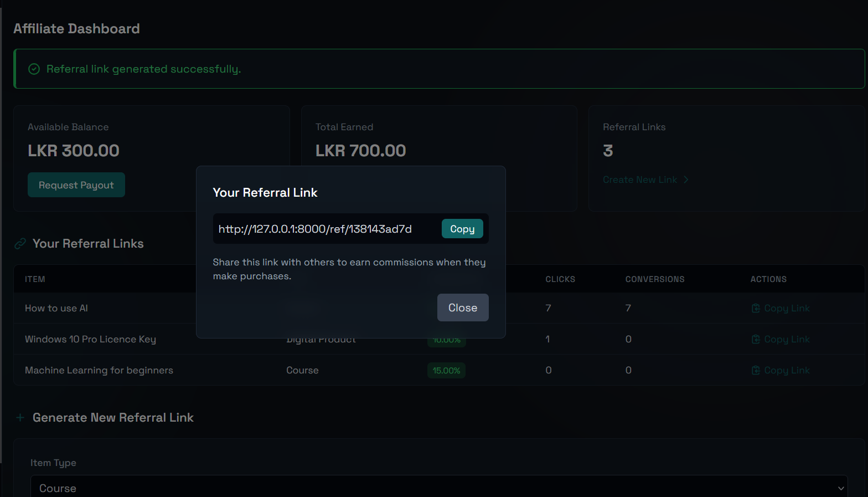868x497 pixels.
Task: Click 'Windows 10 Pro Licence Key' item name
Action: [x=90, y=339]
